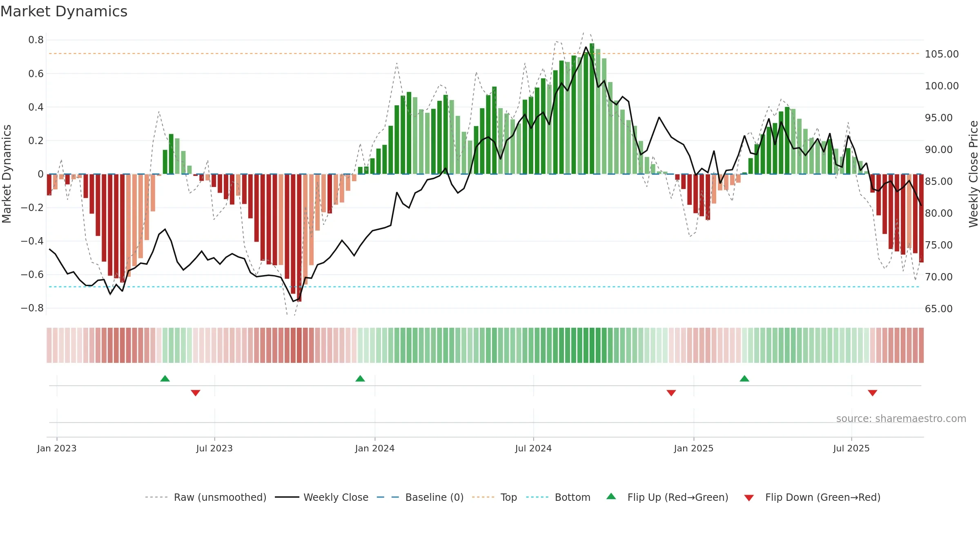
Task: Select the flip-down marker before Jan 2025
Action: click(671, 393)
